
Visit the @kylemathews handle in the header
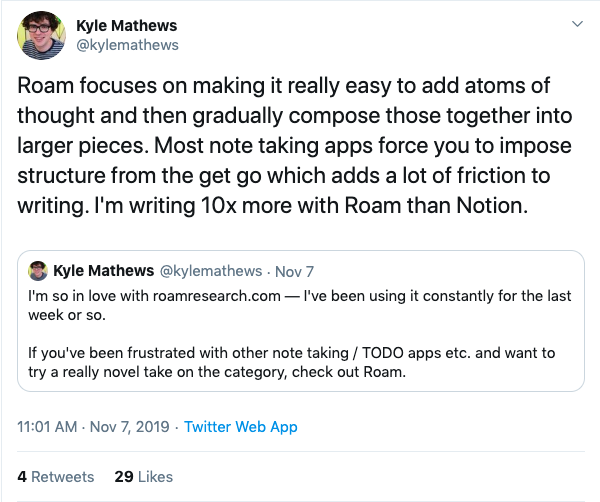tap(127, 45)
